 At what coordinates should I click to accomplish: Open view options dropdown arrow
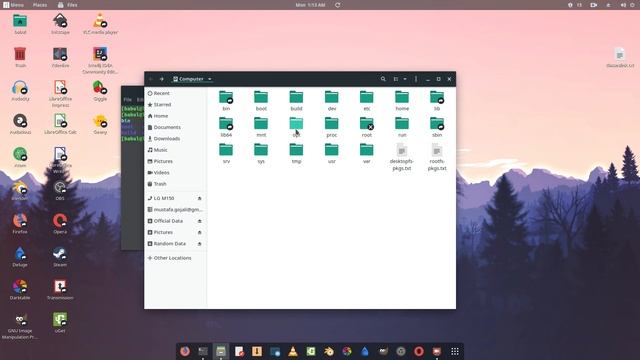(405, 79)
